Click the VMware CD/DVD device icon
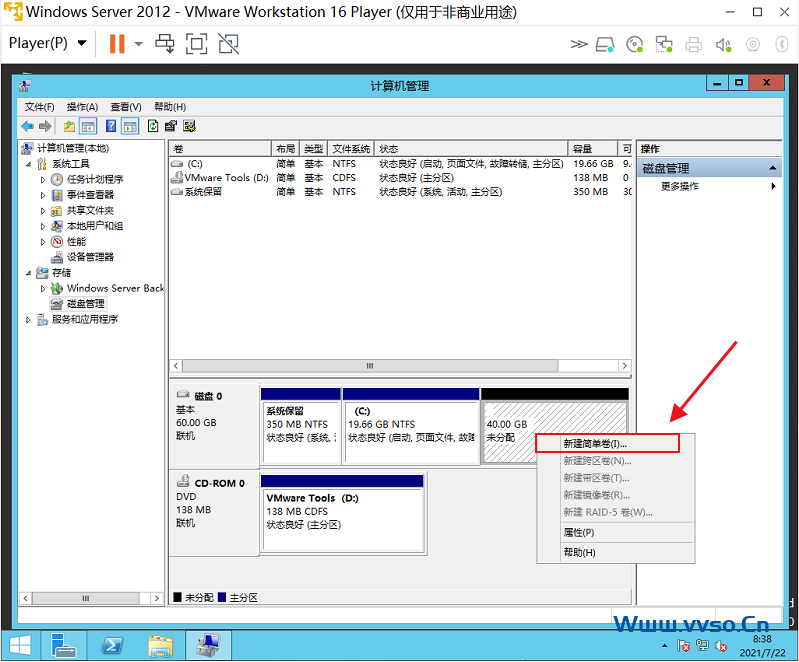Screen dimensions: 799x662 pyautogui.click(x=634, y=45)
